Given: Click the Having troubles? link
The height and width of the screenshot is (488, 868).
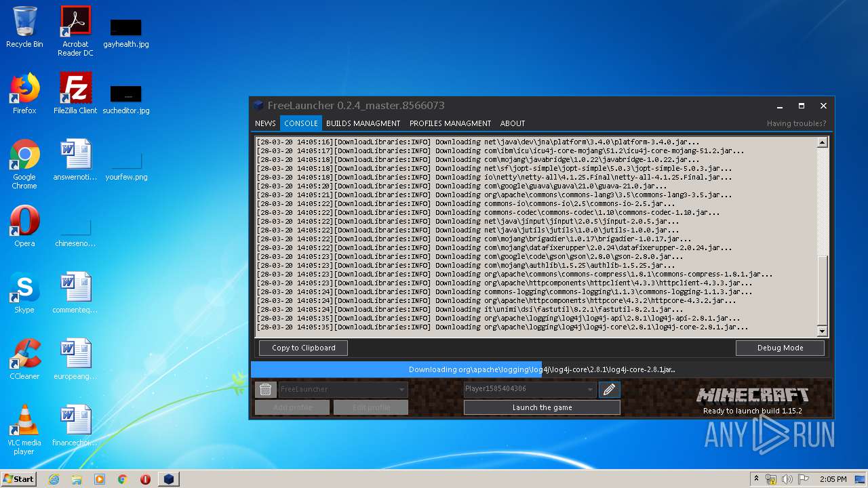Looking at the screenshot, I should 797,123.
